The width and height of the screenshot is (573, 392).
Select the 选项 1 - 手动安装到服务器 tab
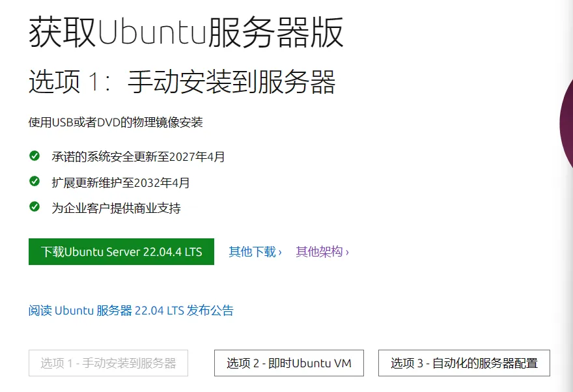(x=108, y=363)
